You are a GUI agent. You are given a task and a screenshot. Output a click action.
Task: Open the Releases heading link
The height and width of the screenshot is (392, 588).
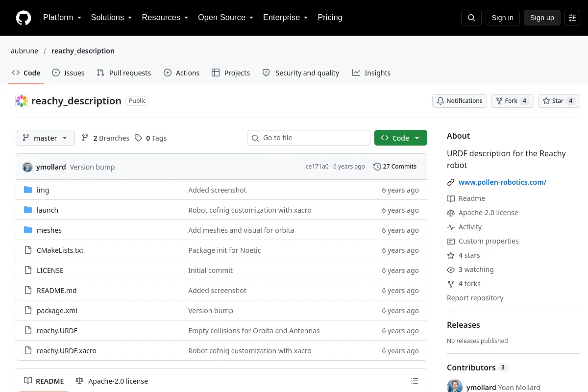(464, 325)
